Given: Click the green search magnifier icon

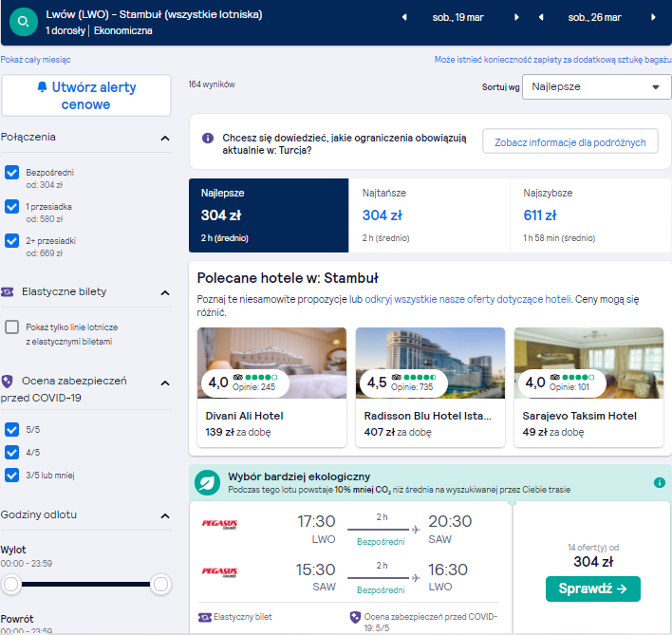Looking at the screenshot, I should pyautogui.click(x=24, y=22).
